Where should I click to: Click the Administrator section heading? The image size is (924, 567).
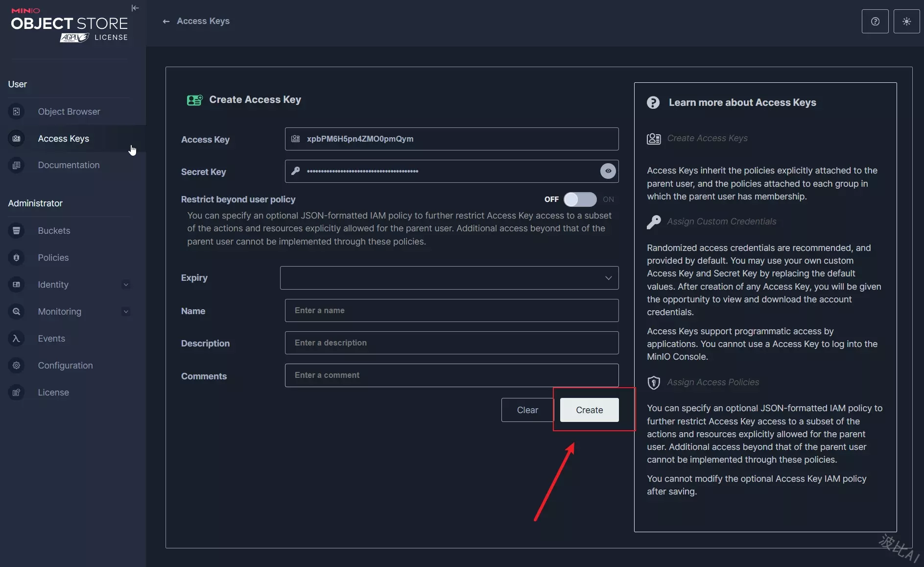[35, 203]
